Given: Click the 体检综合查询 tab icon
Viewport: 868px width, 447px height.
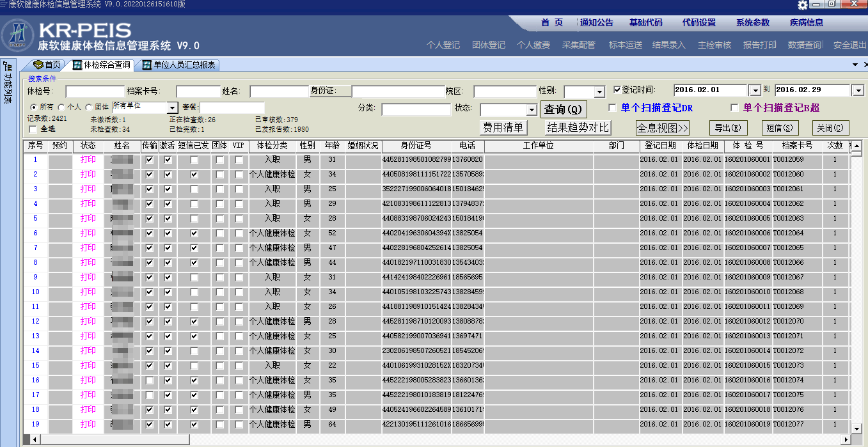Looking at the screenshot, I should tap(77, 65).
